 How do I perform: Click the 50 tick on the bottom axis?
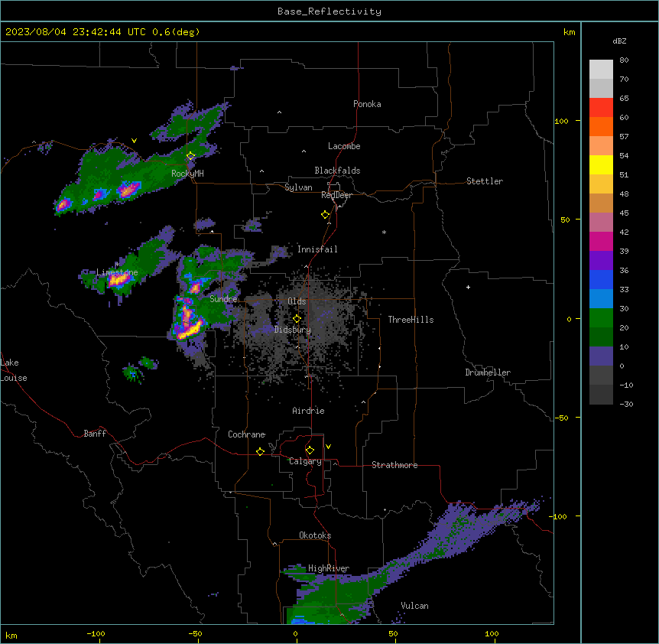393,633
